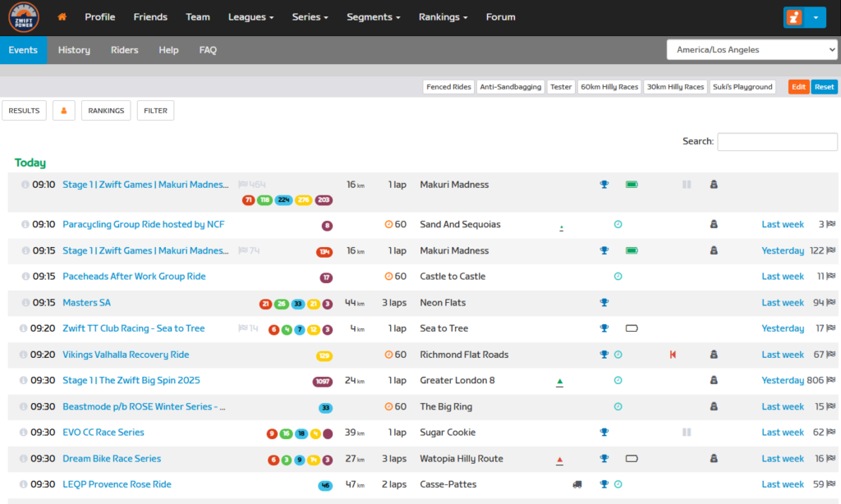Expand the Segments dropdown menu
This screenshot has width=841, height=504.
tap(373, 17)
